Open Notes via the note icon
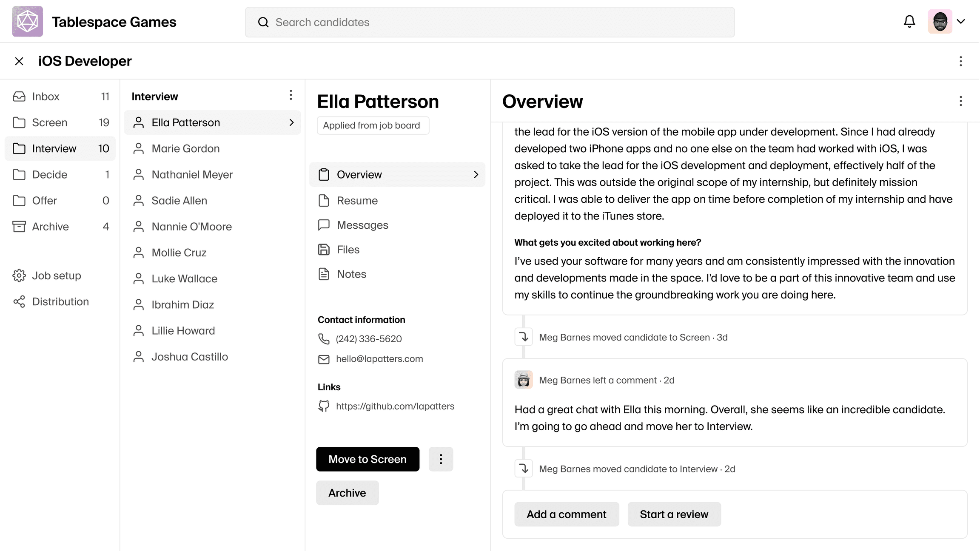 (324, 274)
